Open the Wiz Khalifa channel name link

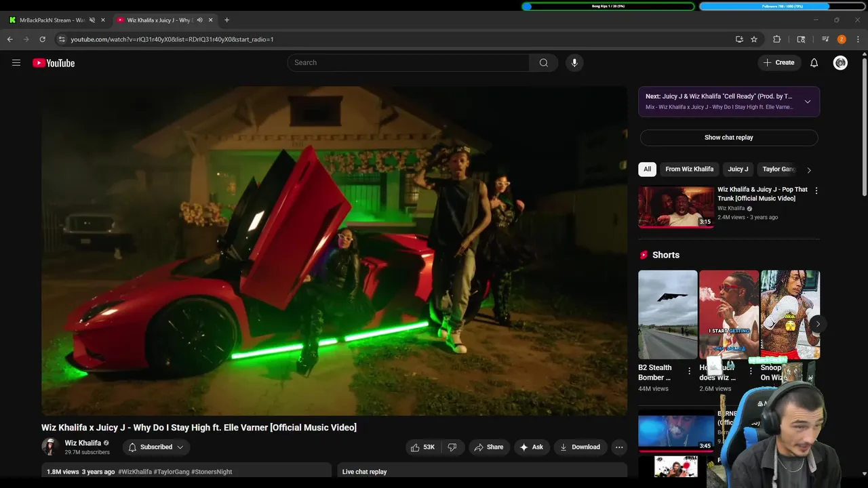[83, 443]
